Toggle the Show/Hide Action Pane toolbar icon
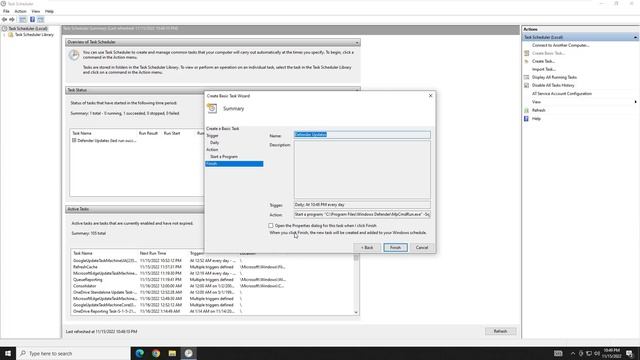640x360 pixels. [40, 20]
